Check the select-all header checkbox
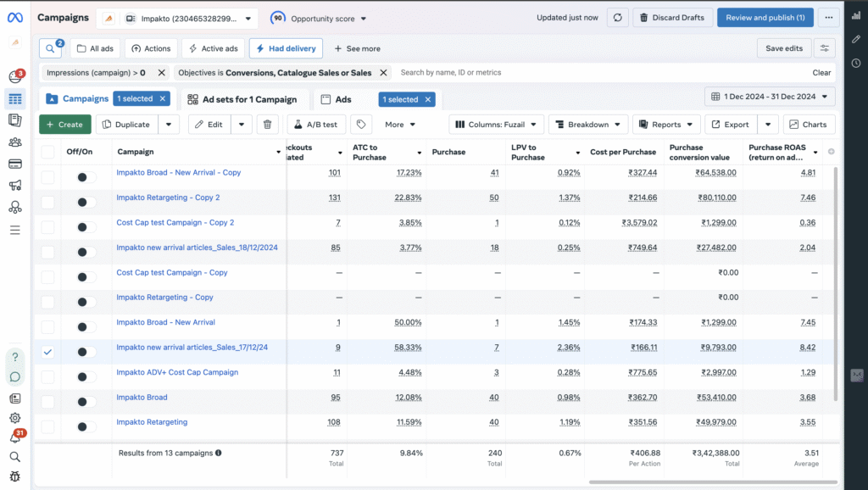 (47, 152)
